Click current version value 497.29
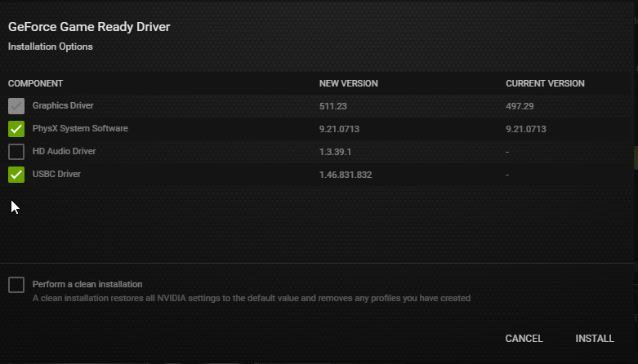 coord(520,106)
